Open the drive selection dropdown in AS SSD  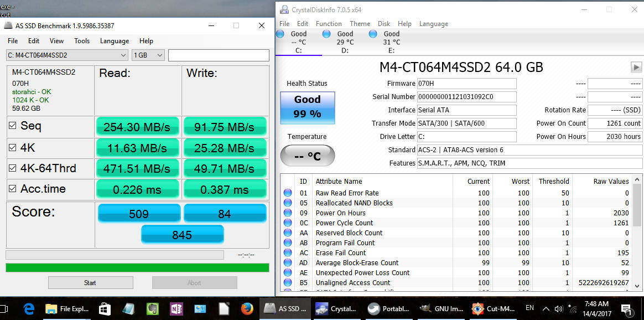[67, 55]
